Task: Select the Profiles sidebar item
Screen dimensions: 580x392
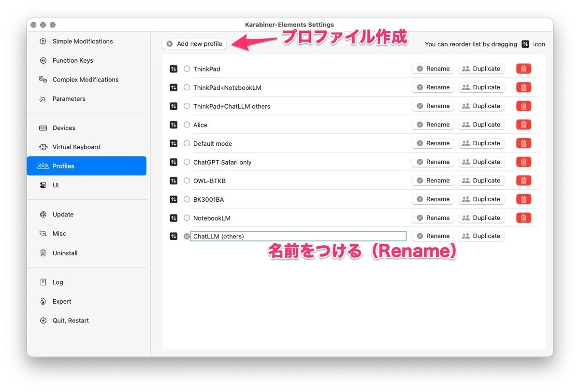Action: pos(87,166)
